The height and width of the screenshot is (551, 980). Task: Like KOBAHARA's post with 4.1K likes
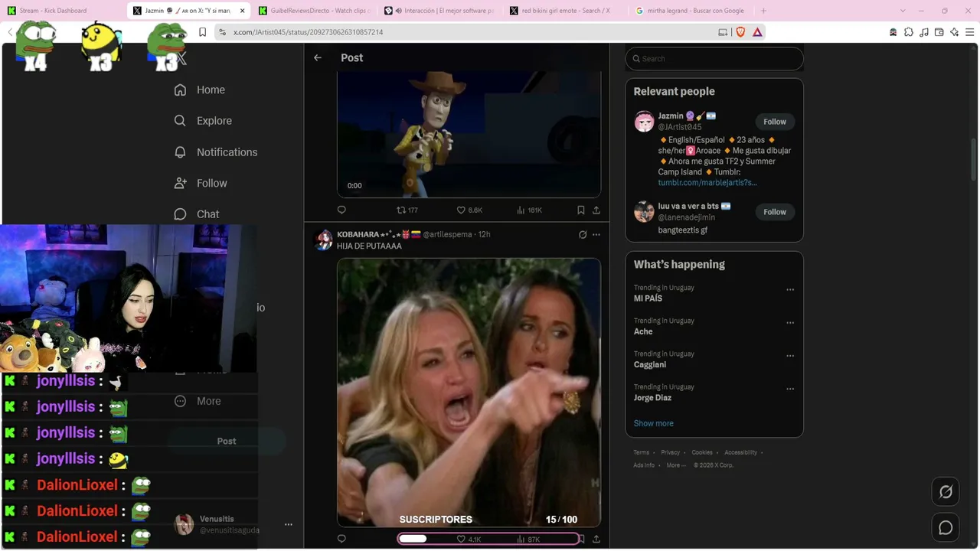tap(469, 539)
